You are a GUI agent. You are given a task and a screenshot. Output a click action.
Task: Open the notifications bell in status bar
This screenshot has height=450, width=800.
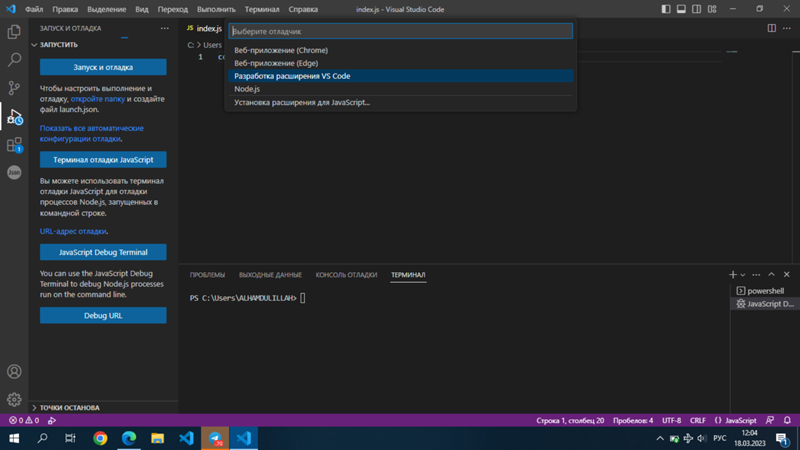click(x=787, y=420)
